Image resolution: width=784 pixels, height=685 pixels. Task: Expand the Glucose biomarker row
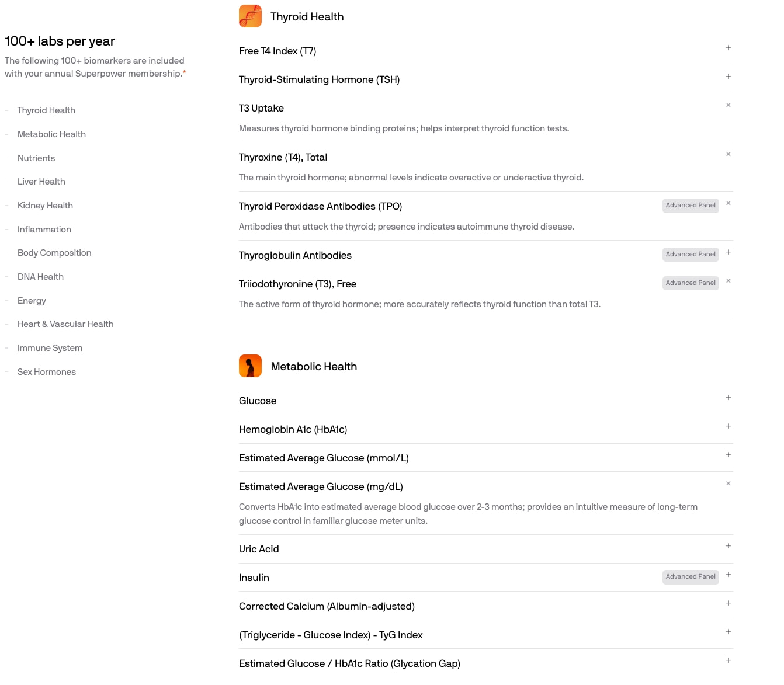pyautogui.click(x=486, y=401)
